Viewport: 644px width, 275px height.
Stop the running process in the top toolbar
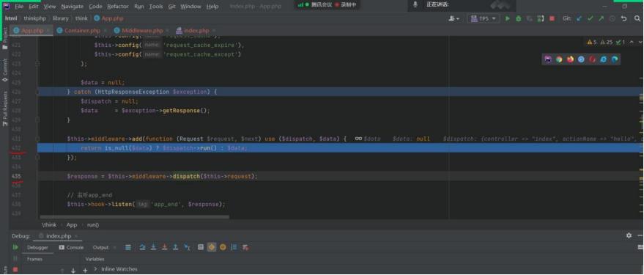coord(552,18)
